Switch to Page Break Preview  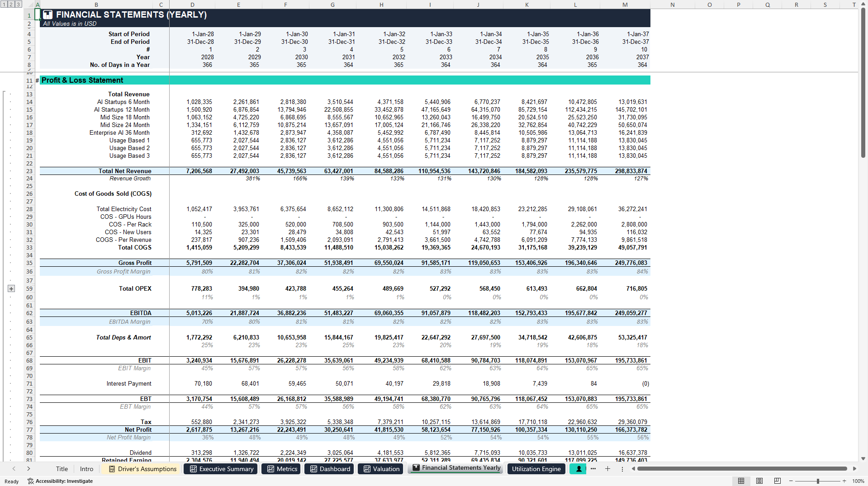778,481
